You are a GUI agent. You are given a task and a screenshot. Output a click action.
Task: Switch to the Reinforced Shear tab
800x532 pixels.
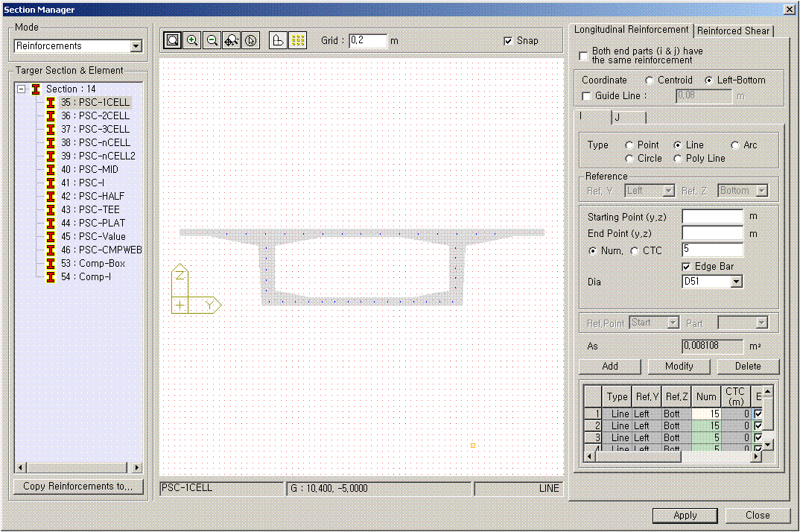733,31
